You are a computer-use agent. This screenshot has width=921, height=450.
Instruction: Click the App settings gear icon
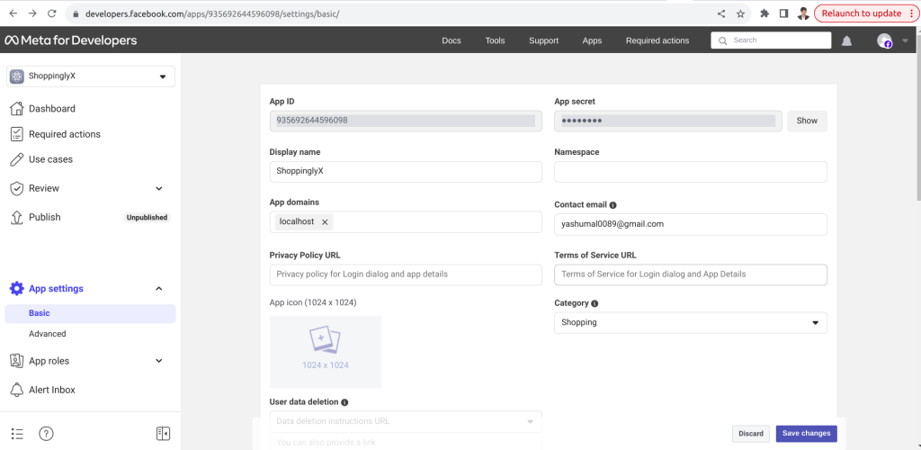[x=17, y=288]
